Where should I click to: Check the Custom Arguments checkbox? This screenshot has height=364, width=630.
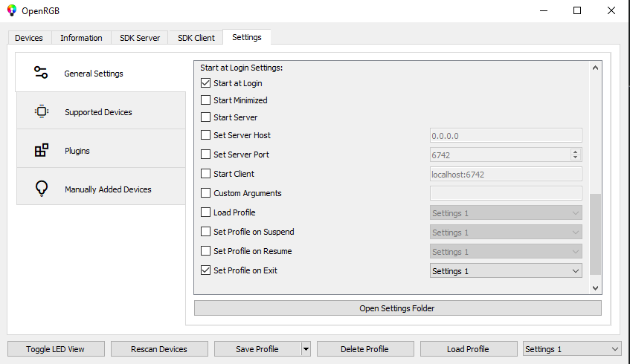(205, 192)
